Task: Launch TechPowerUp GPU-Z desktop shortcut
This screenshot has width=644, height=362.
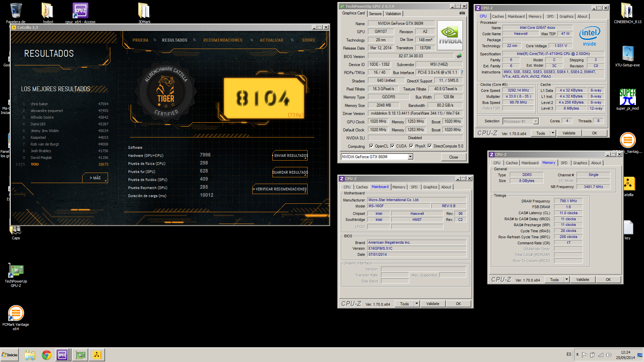Action: coord(16,276)
